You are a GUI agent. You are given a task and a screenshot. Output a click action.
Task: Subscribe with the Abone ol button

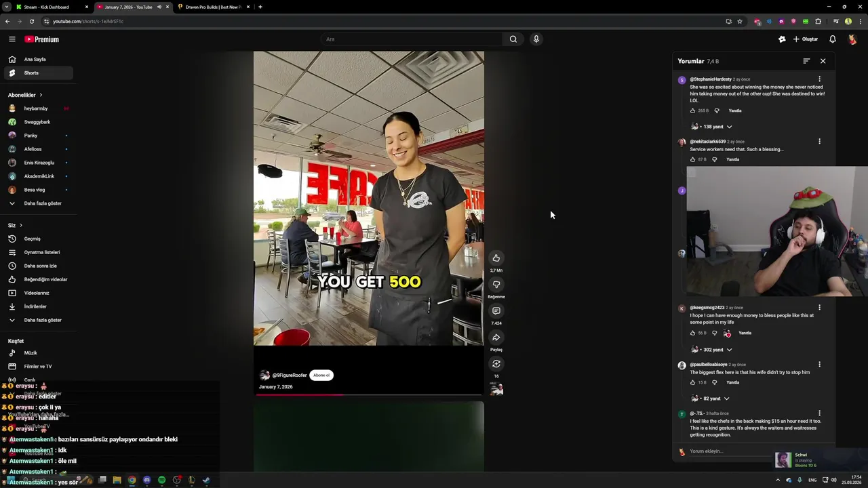321,375
